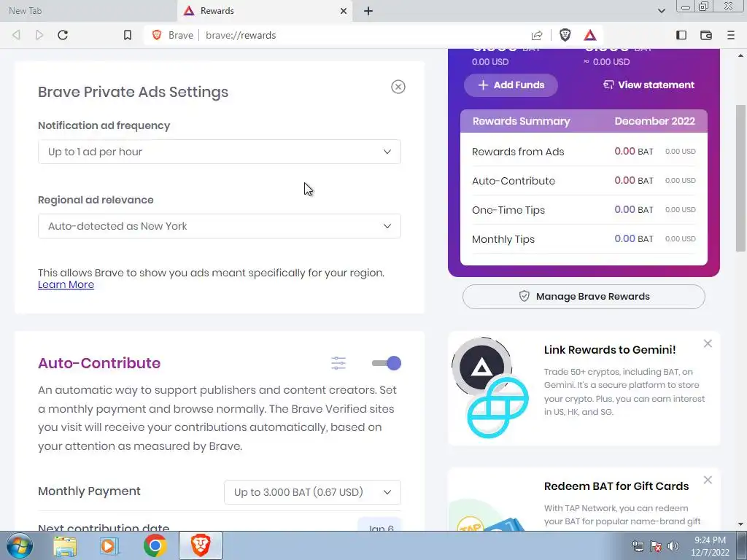Open the Brave hamburger menu

(731, 35)
